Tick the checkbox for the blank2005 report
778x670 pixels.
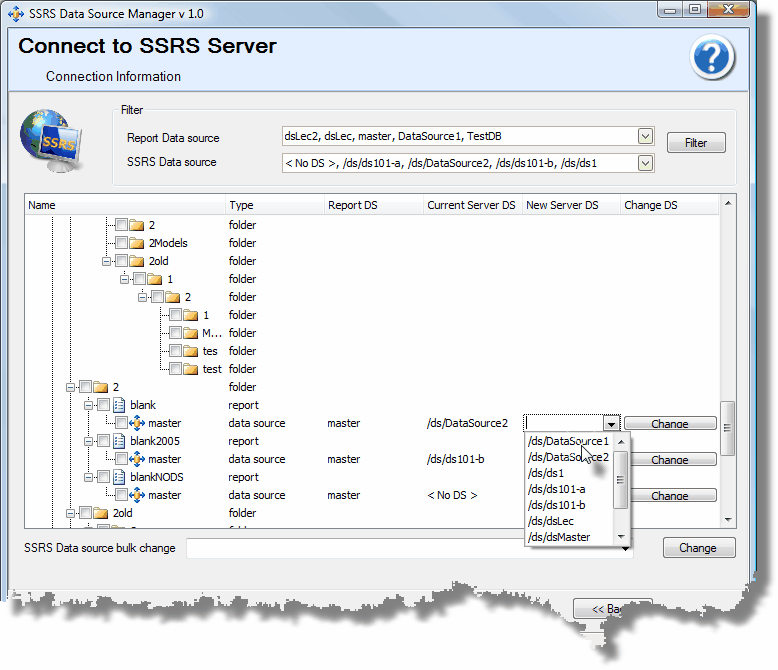[x=104, y=441]
